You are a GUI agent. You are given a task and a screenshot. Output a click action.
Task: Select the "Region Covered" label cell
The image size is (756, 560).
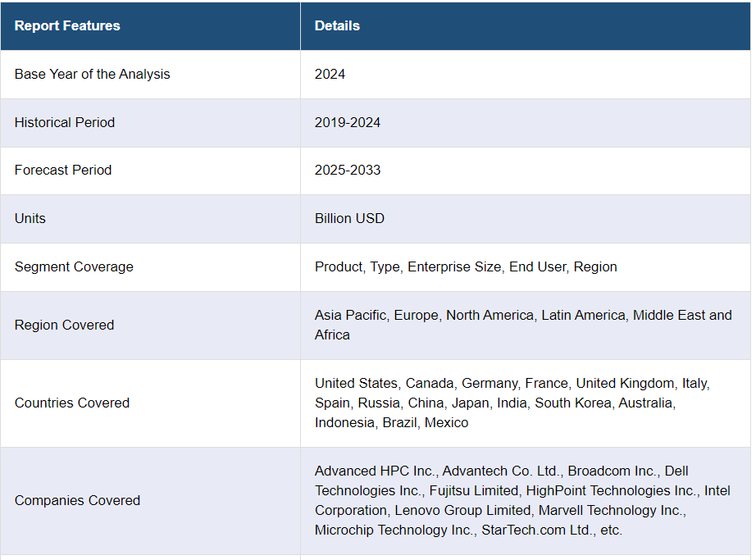coord(64,325)
